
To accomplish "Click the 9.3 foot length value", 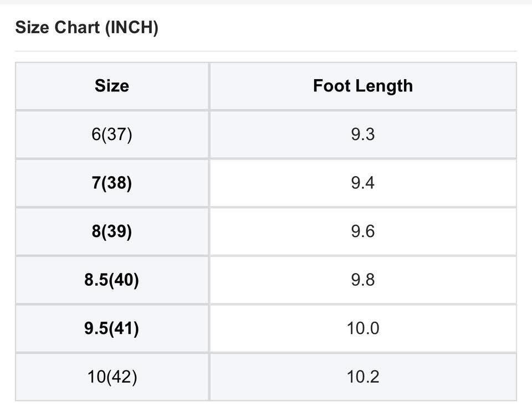I will click(x=363, y=135).
